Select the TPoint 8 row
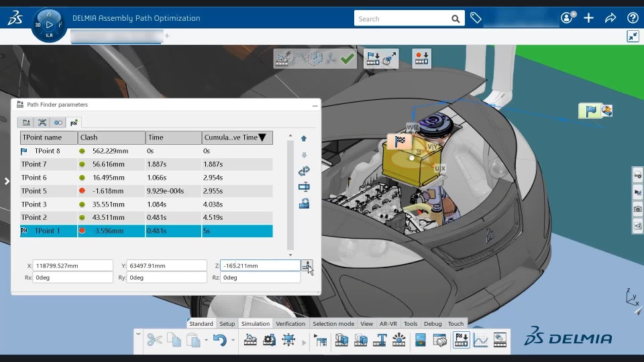This screenshot has width=644, height=362. click(x=146, y=151)
